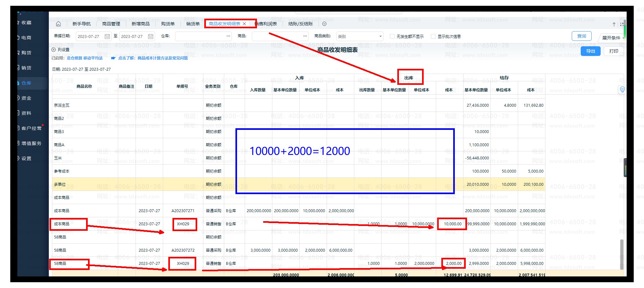The height and width of the screenshot is (288, 644).
Task: Close the 商品收发明细表 tab
Action: 244,24
